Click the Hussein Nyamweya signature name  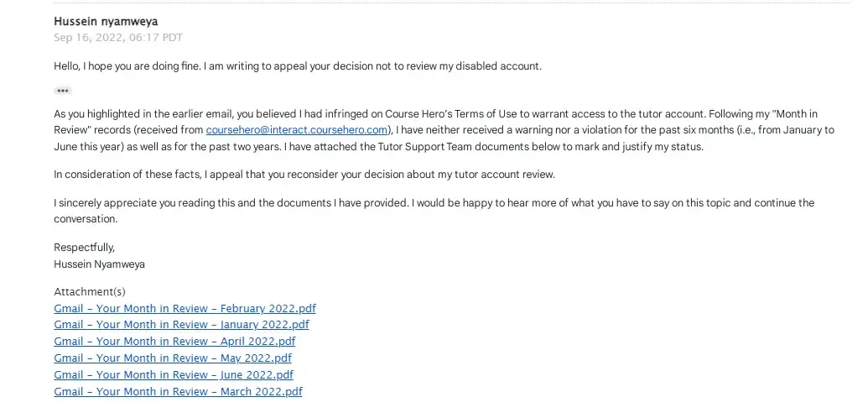tap(99, 264)
